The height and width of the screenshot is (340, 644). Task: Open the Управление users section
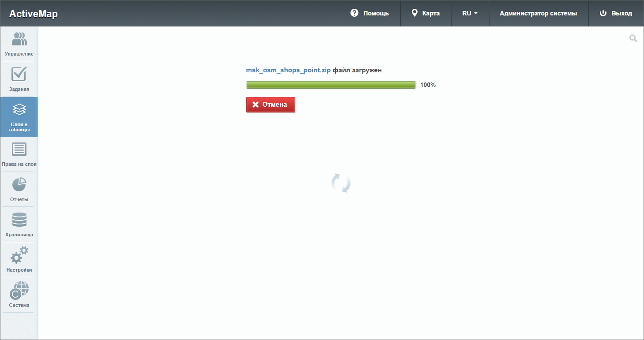coord(19,44)
